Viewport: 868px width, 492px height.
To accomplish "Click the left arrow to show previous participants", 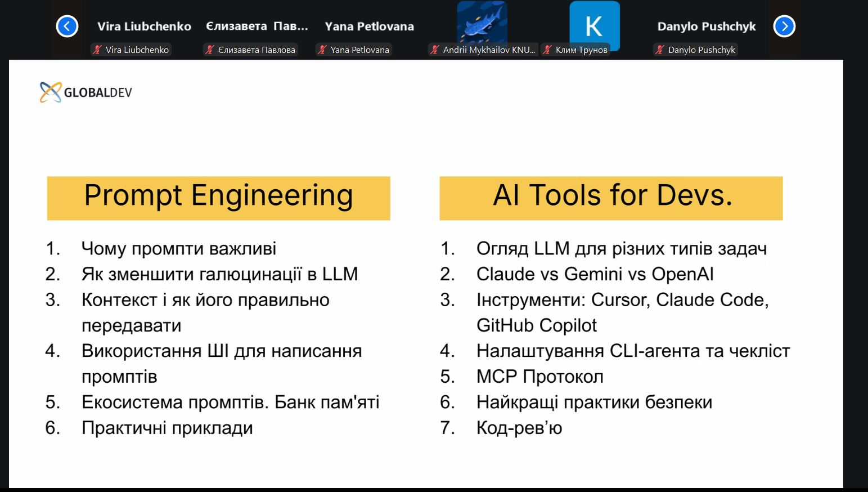I will pyautogui.click(x=67, y=26).
